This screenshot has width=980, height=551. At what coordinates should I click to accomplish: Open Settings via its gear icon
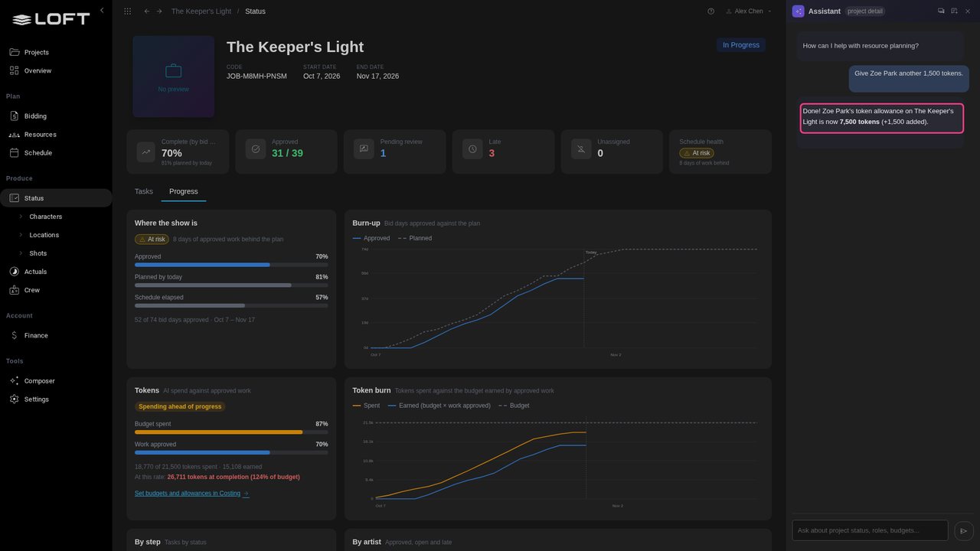coord(15,399)
